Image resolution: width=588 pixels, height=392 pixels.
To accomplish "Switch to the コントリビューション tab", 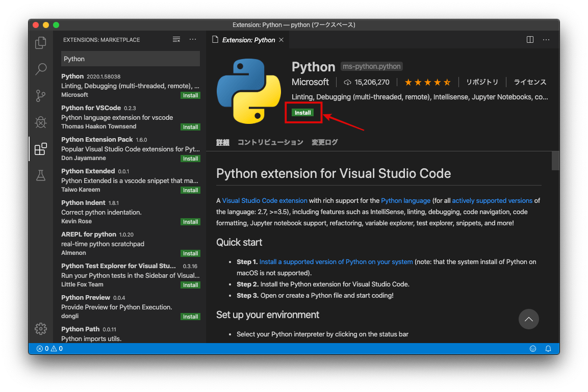I will [x=270, y=142].
